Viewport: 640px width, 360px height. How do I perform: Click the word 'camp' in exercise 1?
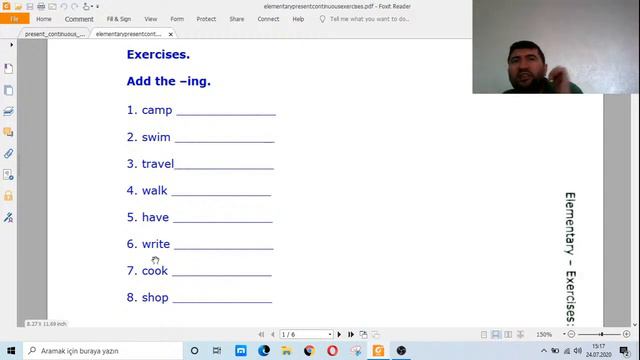click(157, 110)
